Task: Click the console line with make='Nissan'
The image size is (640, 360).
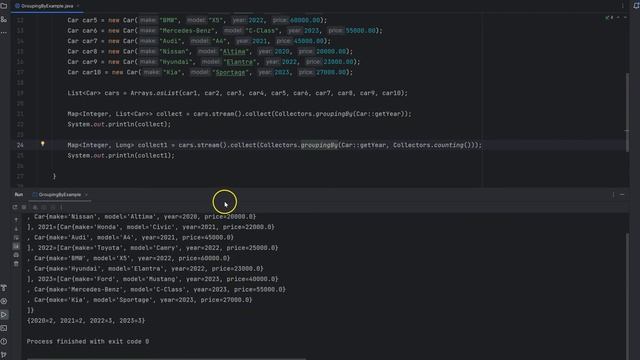Action: pos(142,217)
